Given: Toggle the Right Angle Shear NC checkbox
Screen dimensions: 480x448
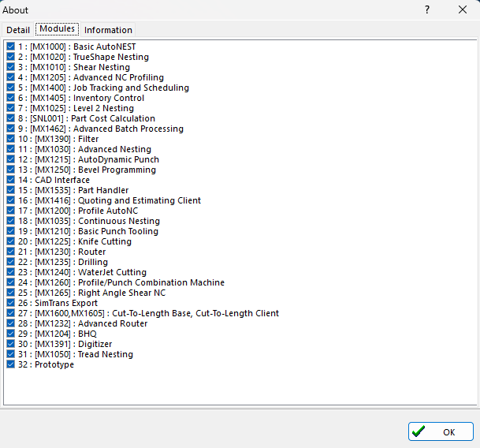Looking at the screenshot, I should 10,293.
